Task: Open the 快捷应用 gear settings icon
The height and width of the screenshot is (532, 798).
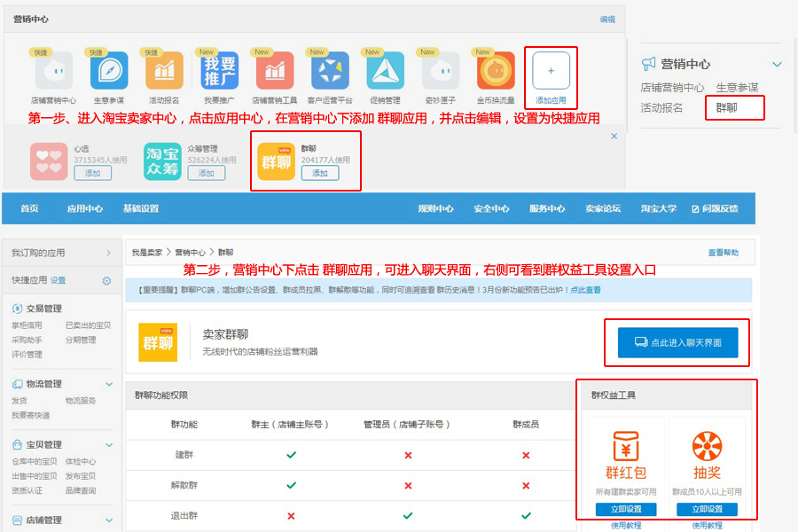Action: 106,280
